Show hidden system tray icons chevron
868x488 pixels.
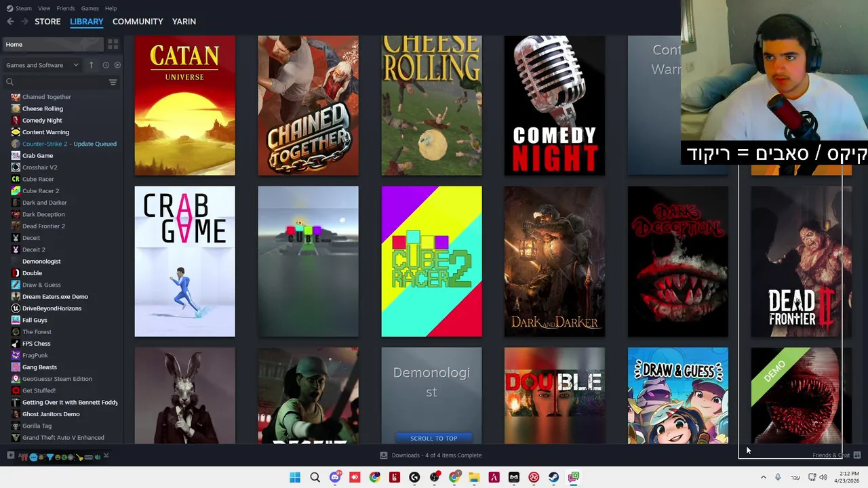pos(763,477)
